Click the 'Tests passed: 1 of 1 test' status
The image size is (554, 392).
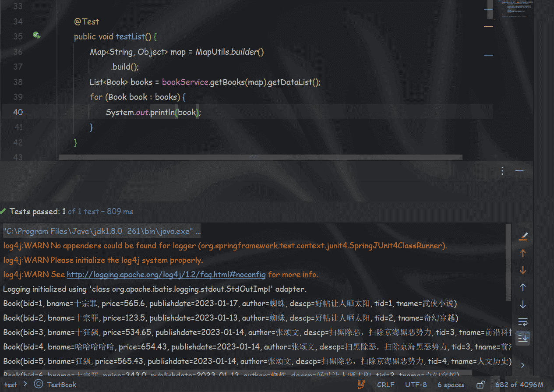coord(71,212)
